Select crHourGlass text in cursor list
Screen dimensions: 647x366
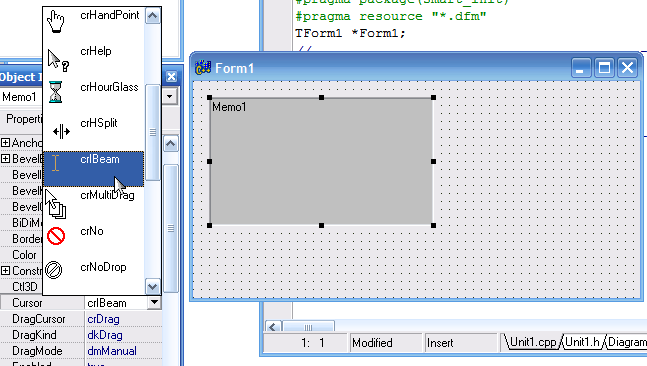(109, 87)
